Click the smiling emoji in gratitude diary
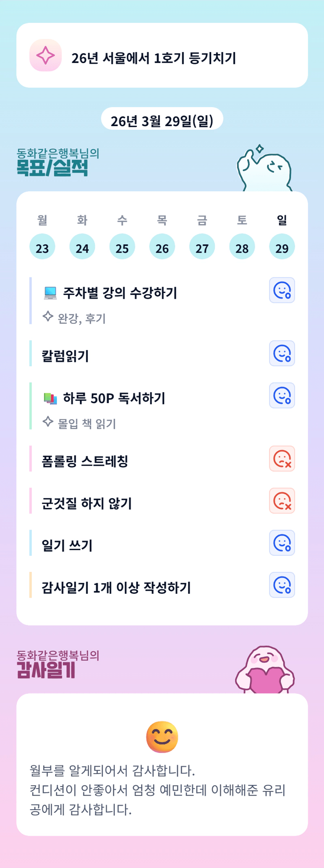The height and width of the screenshot is (868, 324). click(x=162, y=737)
